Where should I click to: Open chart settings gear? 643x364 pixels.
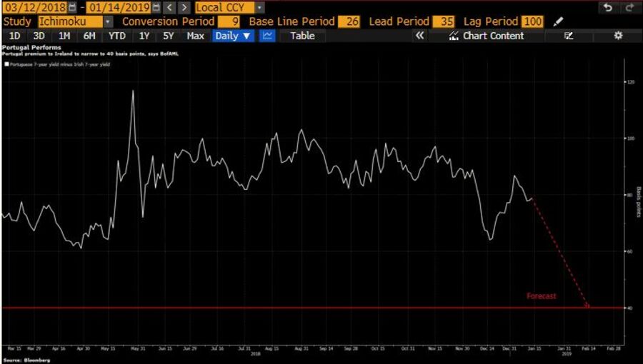coord(619,36)
